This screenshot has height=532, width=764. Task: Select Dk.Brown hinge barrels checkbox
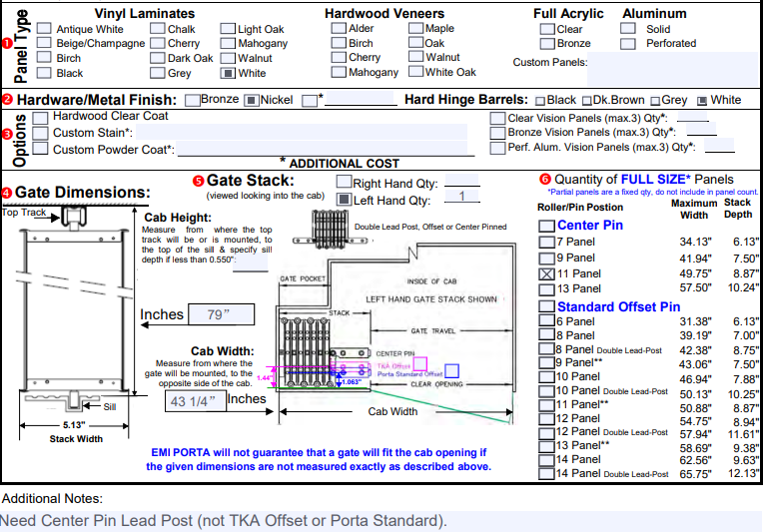point(587,101)
